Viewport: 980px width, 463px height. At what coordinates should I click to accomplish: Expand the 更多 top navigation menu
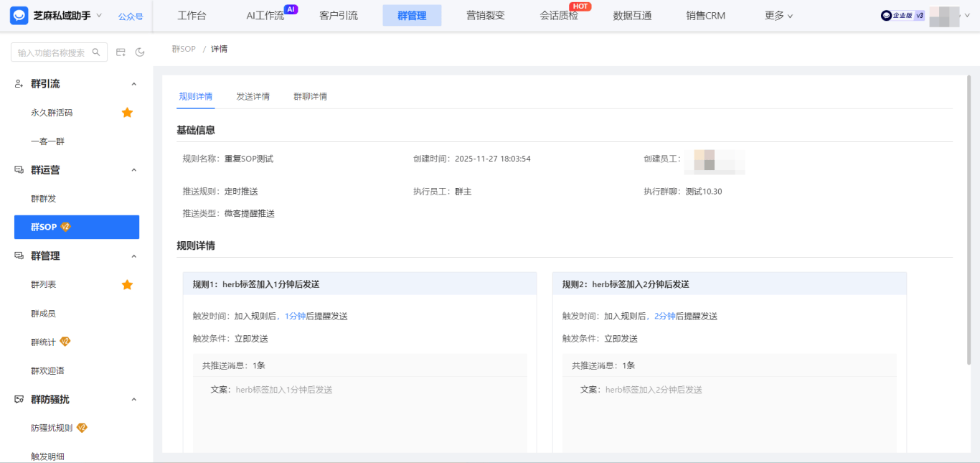point(778,16)
